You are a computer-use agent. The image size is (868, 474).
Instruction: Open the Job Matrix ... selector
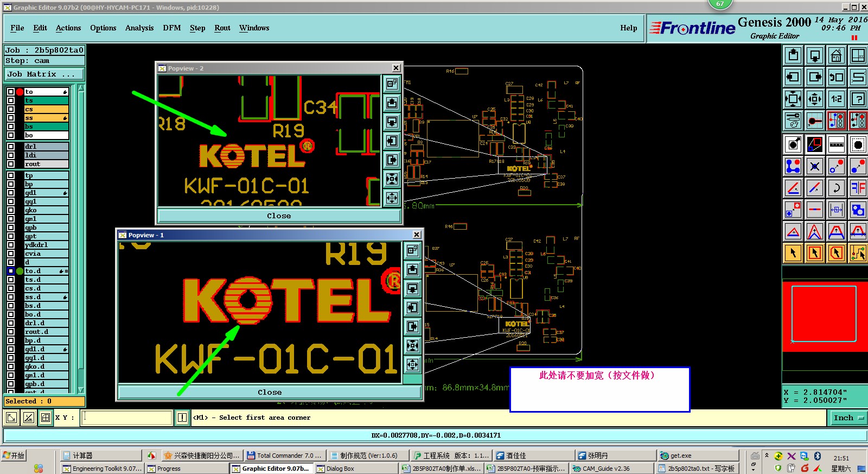point(44,74)
